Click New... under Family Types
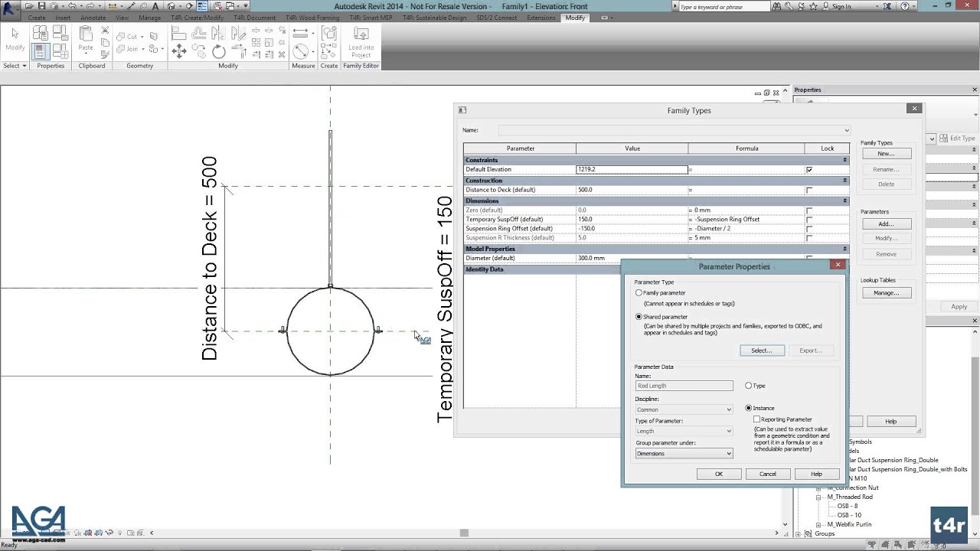 tap(886, 154)
